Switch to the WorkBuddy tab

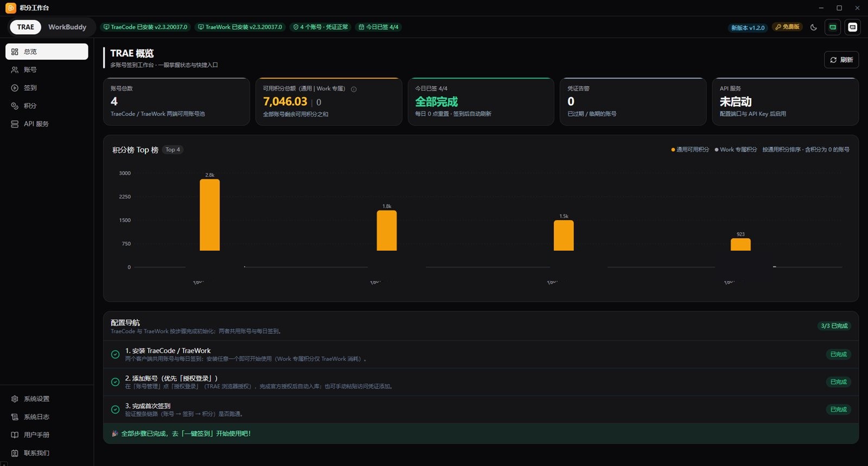click(67, 27)
